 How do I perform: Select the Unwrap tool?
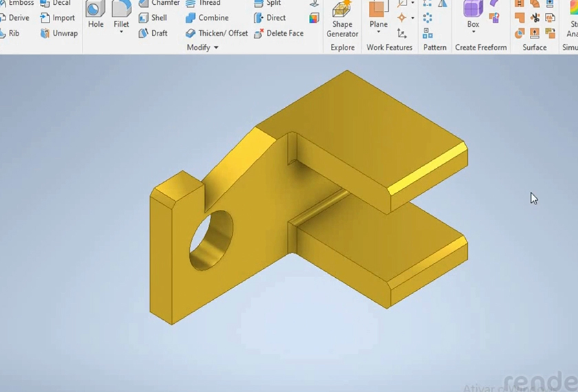(x=58, y=33)
